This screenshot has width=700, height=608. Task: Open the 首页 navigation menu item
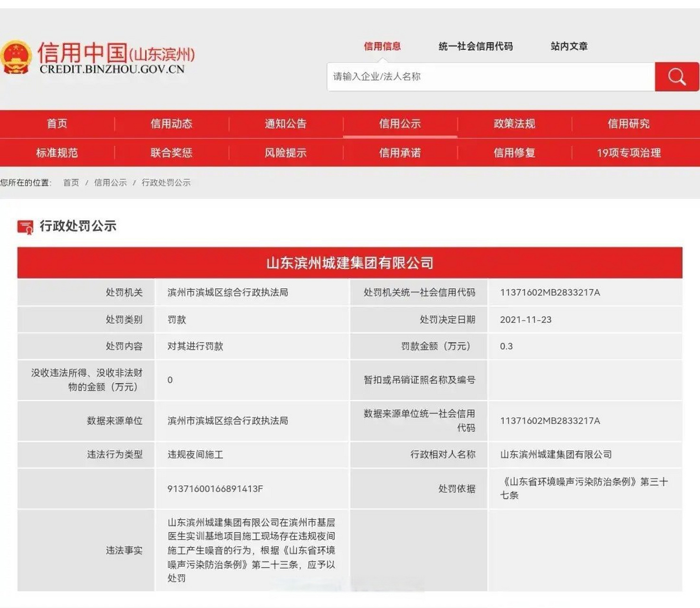[57, 123]
